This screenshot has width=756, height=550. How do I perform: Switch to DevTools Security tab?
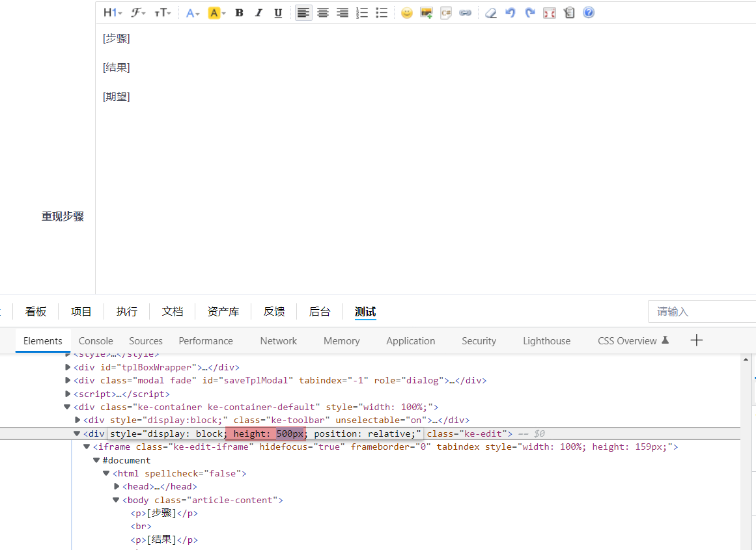479,341
